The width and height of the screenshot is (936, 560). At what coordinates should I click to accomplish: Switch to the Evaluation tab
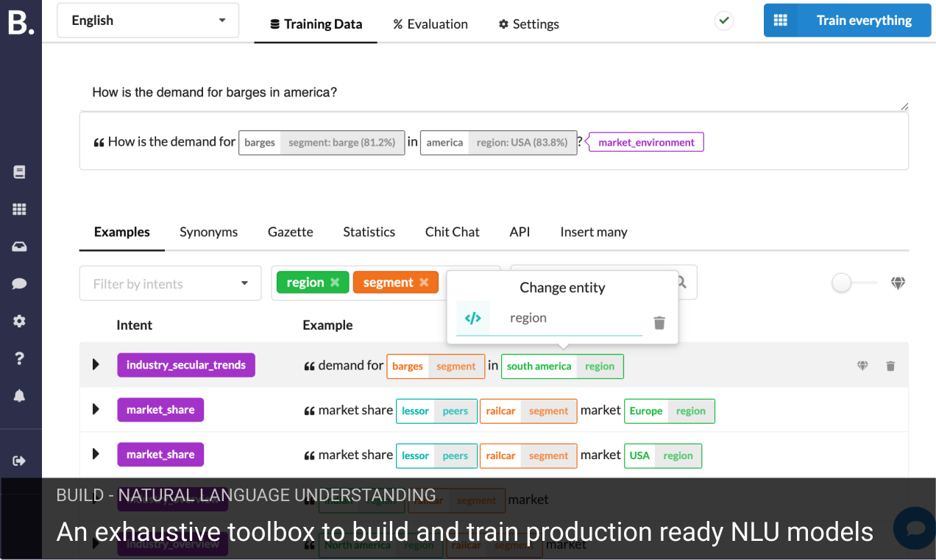pos(430,24)
